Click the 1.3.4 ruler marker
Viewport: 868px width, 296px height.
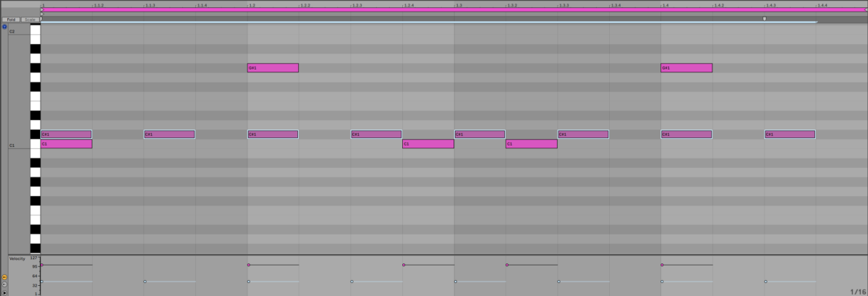tap(616, 5)
